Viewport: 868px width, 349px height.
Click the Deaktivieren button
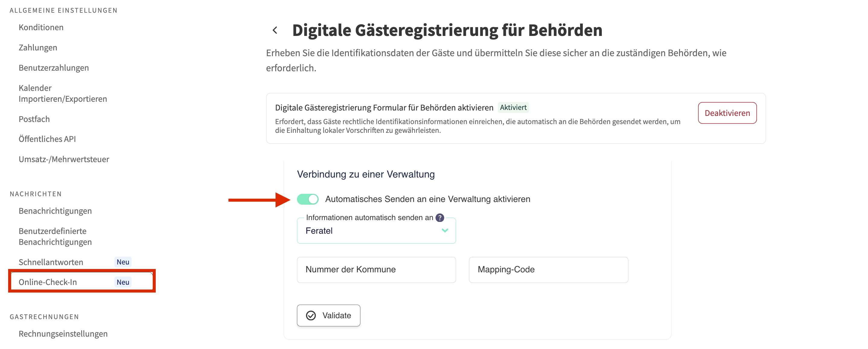[727, 113]
